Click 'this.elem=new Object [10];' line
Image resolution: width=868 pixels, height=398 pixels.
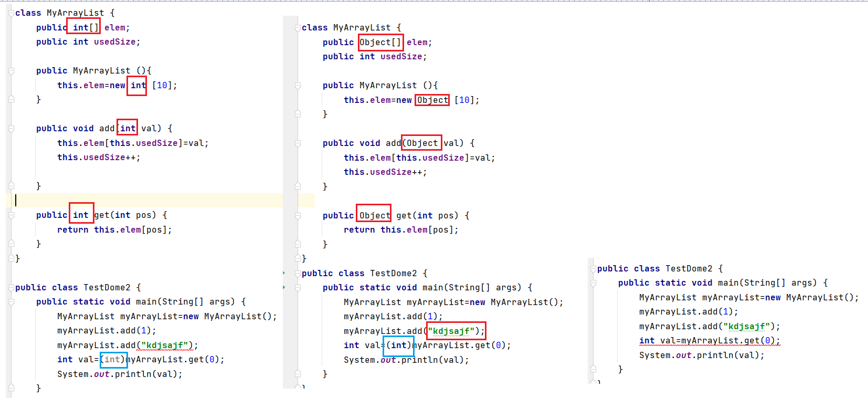(411, 100)
